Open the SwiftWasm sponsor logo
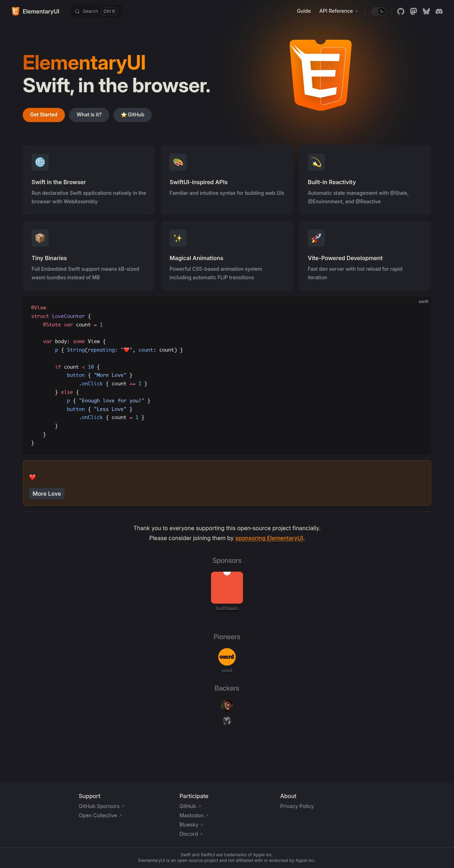The image size is (454, 868). (x=227, y=588)
